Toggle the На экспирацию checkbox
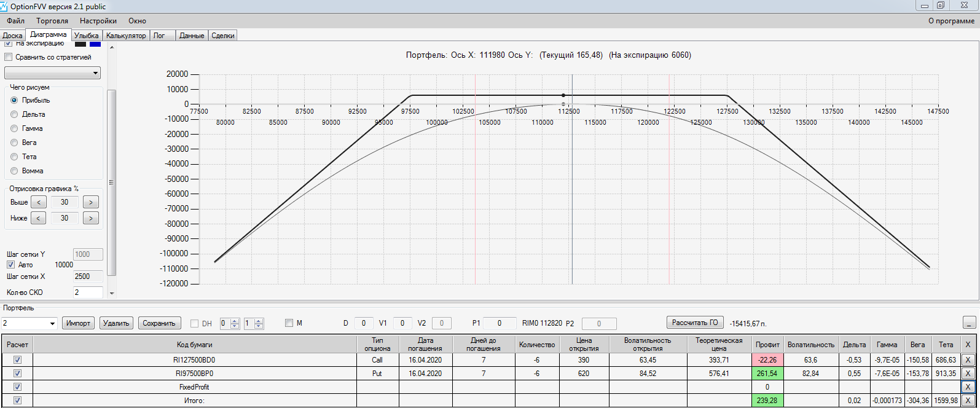The image size is (980, 408). [x=8, y=44]
